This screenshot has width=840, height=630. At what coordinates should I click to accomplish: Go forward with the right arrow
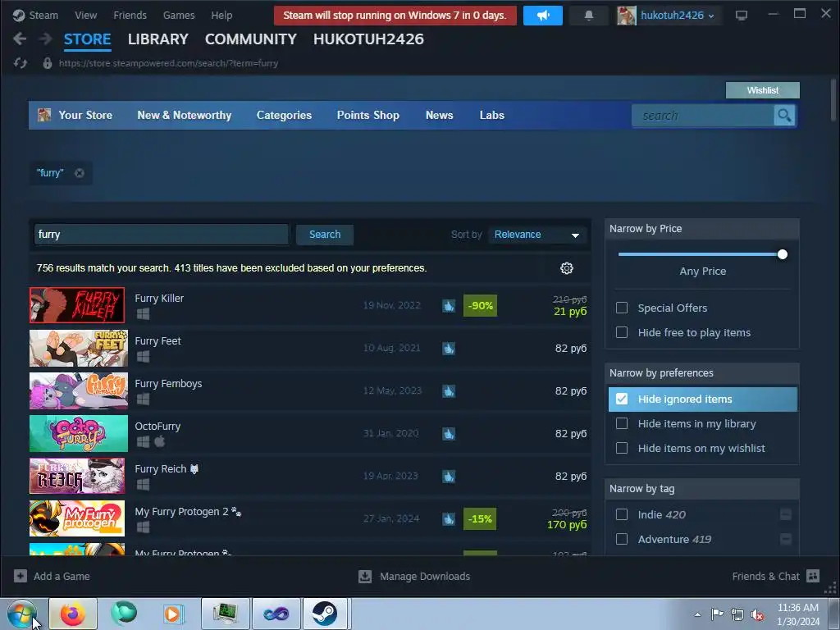(x=46, y=39)
